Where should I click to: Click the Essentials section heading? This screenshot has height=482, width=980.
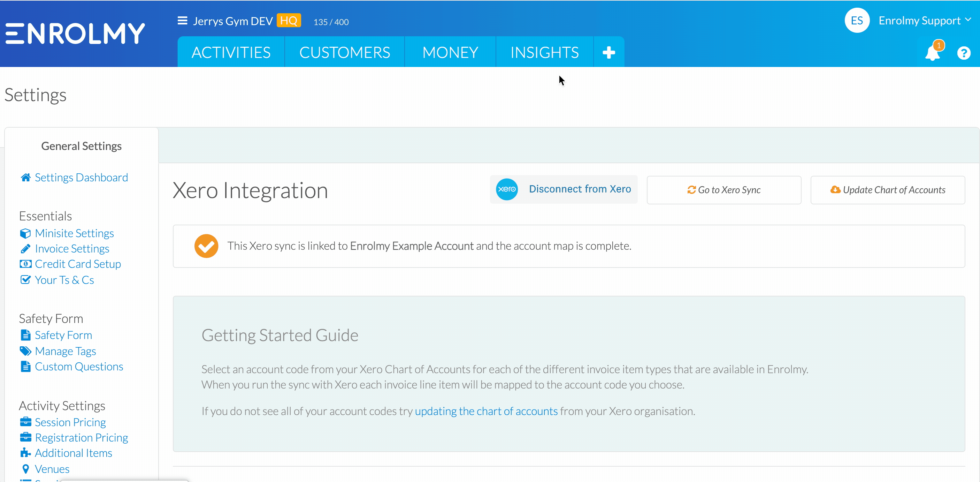point(45,216)
